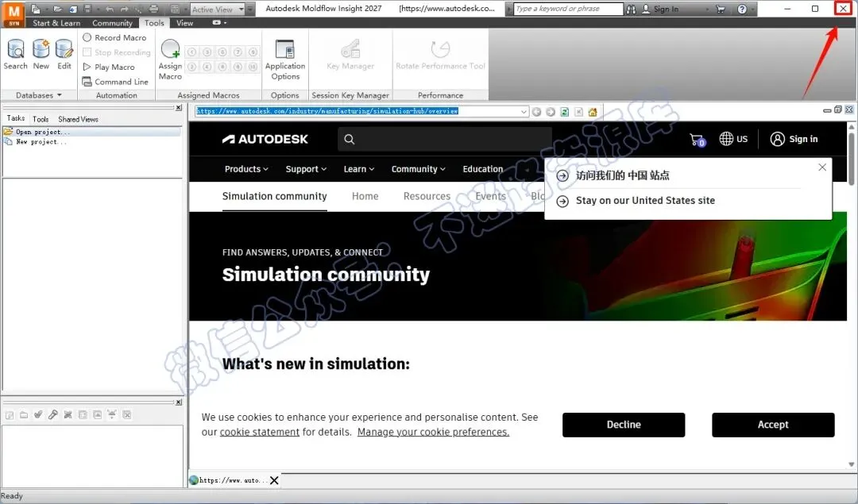
Task: Expand the Products menu on the web page
Action: pyautogui.click(x=246, y=169)
